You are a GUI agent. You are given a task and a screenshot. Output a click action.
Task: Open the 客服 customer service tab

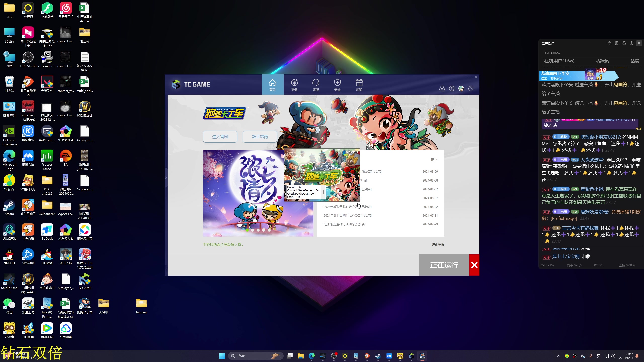click(316, 85)
